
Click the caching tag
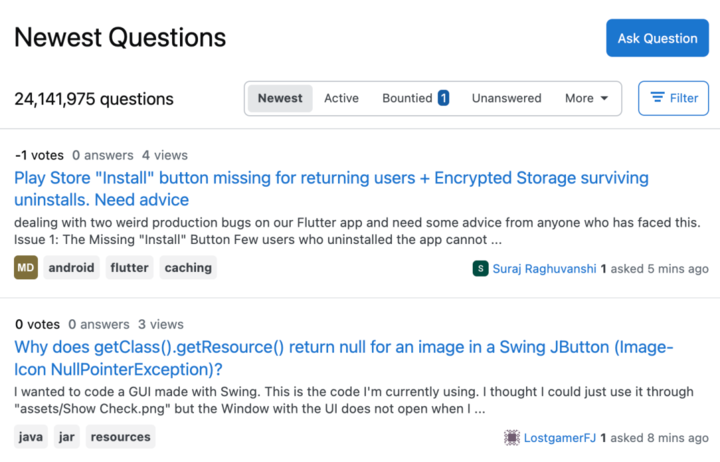188,268
